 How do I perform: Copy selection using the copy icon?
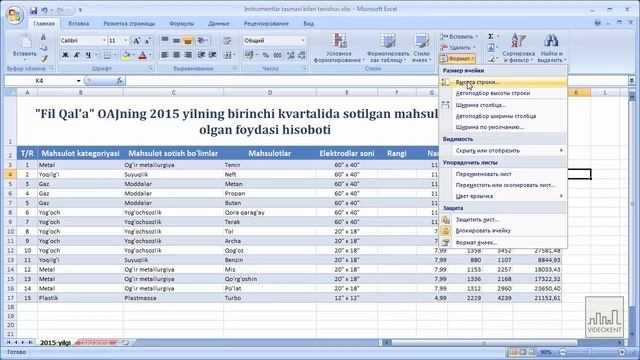(44, 48)
